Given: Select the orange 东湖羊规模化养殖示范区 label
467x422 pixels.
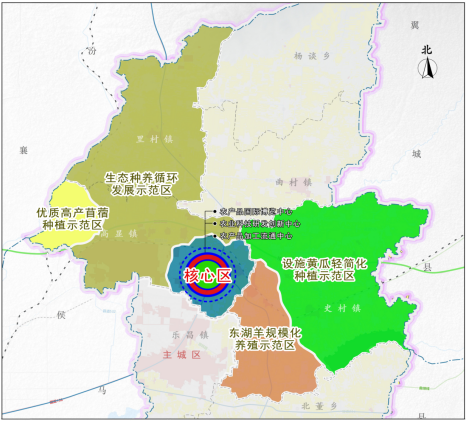Looking at the screenshot, I should pyautogui.click(x=265, y=339).
